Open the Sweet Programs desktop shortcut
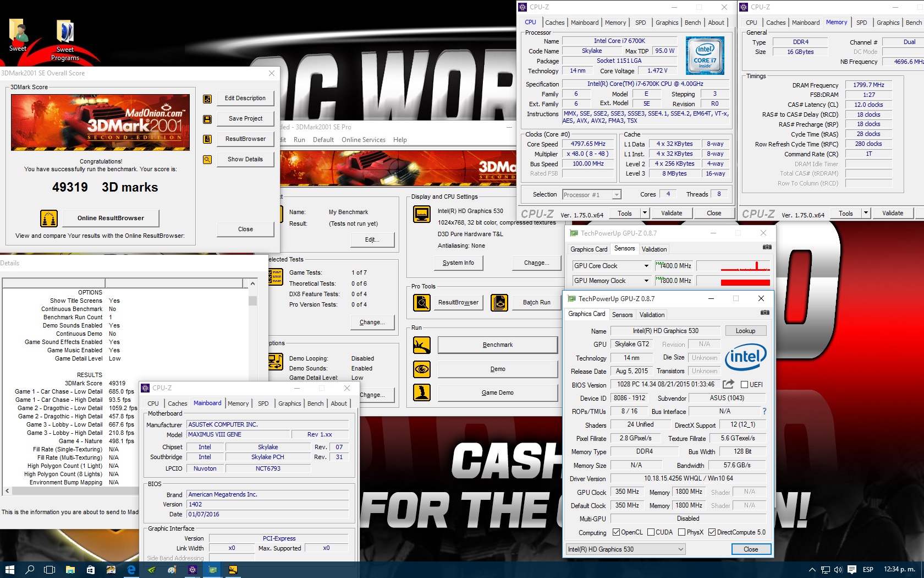Screen dimensions: 924x578 point(65,40)
